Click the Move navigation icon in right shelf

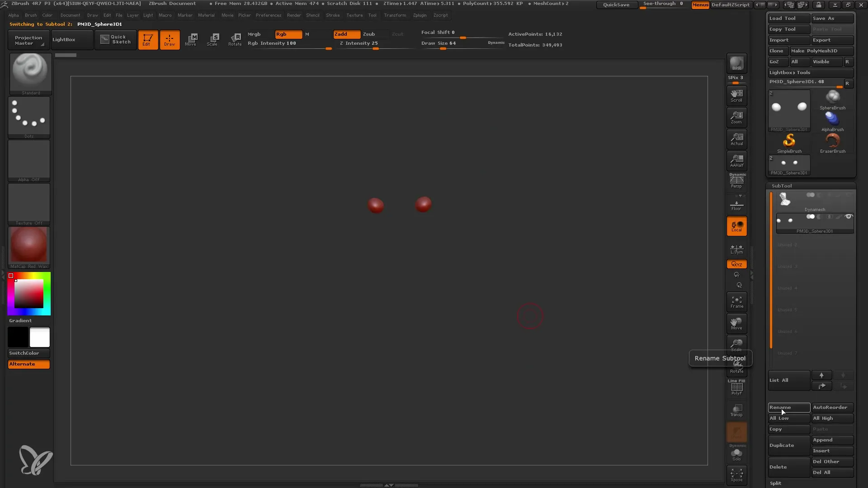point(736,324)
